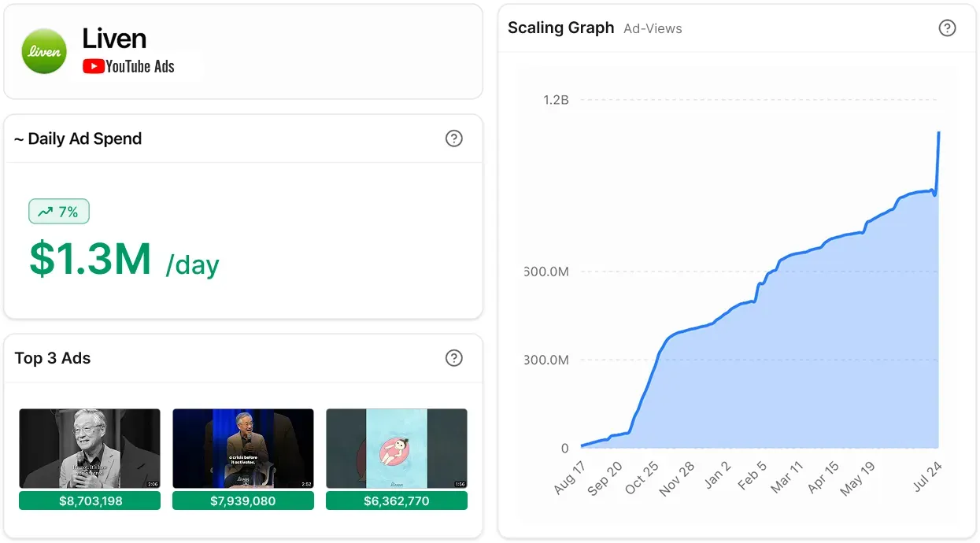Click the May 19 date label
Screen dimensions: 980x543
tap(857, 478)
